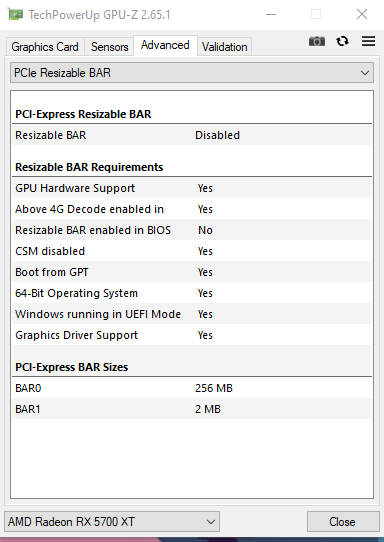
Task: Minimize the GPU-Z window
Action: pos(271,15)
